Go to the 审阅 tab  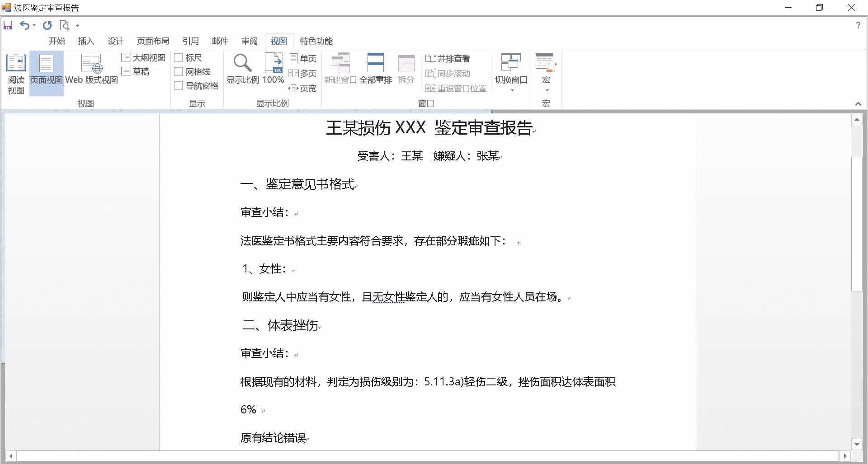click(x=249, y=41)
